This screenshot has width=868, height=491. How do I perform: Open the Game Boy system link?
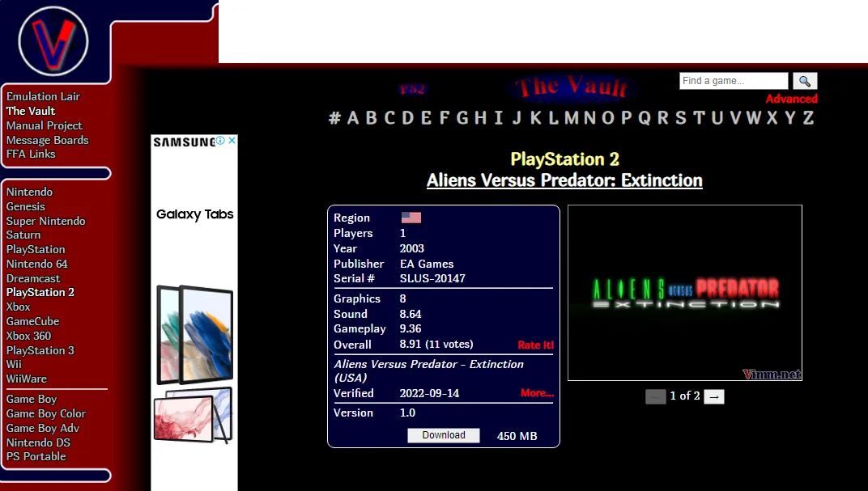click(32, 400)
